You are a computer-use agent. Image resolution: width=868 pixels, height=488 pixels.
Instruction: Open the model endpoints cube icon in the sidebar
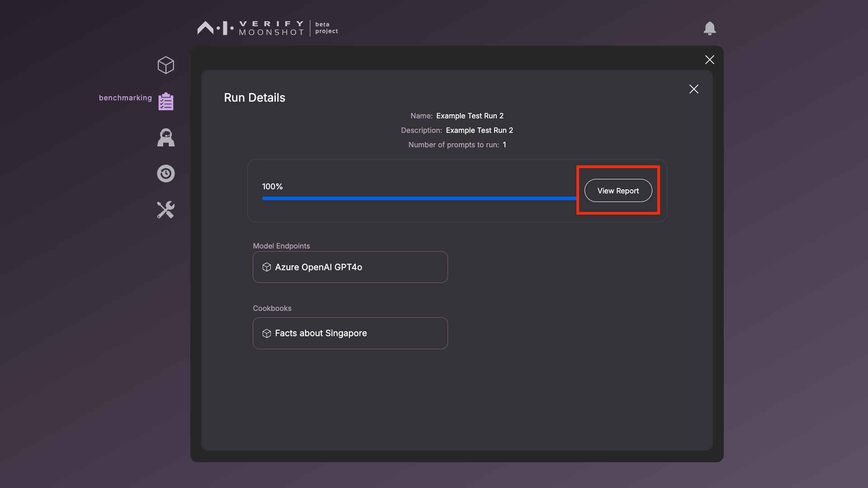tap(166, 65)
